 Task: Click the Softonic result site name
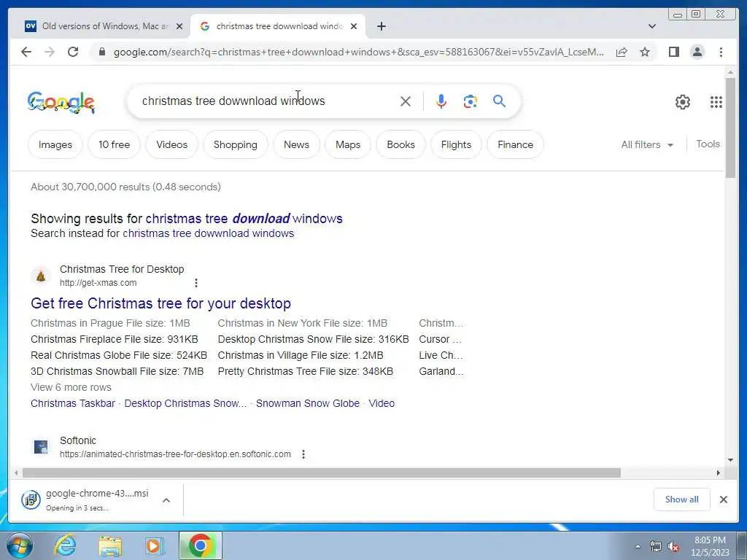[x=78, y=440]
